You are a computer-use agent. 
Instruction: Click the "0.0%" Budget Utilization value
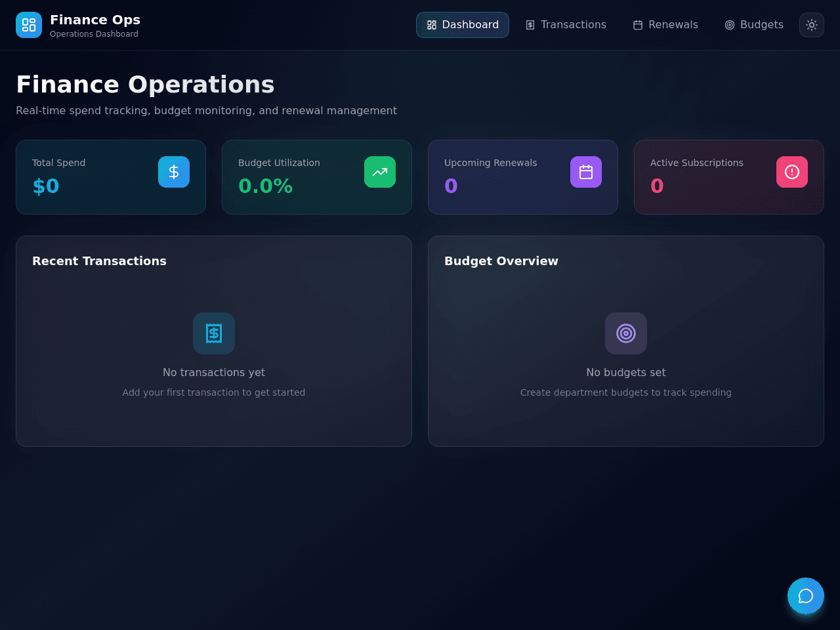tap(265, 186)
